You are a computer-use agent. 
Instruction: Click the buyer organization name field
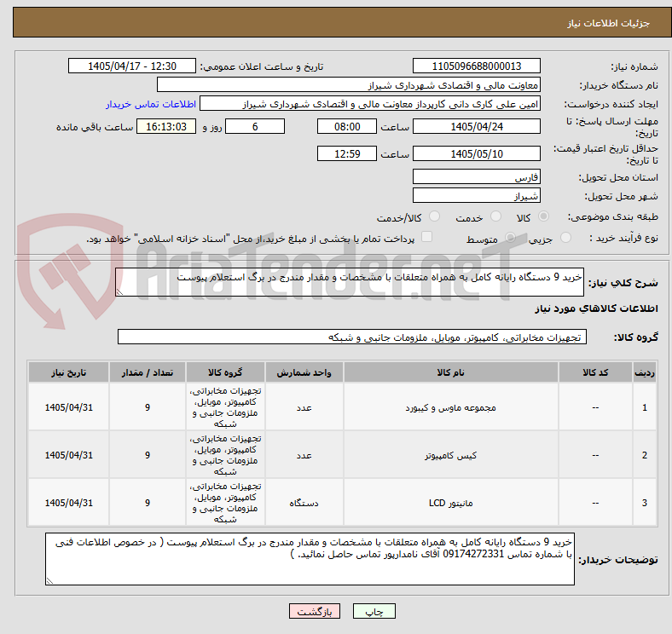349,85
